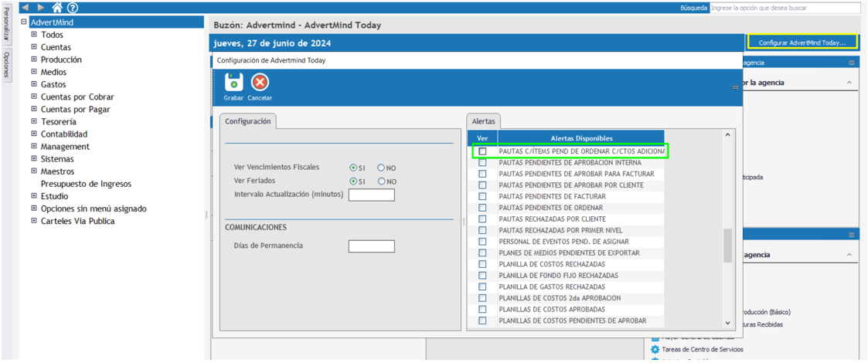868x363 pixels.
Task: Tick PLANILLA DE COSTOS RECHAZADAS checkbox
Action: [x=483, y=264]
